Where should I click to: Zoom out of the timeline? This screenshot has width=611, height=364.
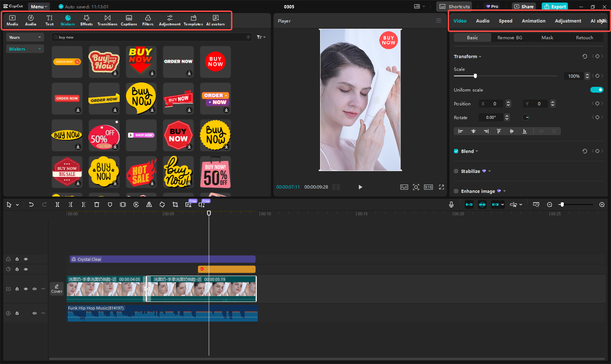point(550,205)
